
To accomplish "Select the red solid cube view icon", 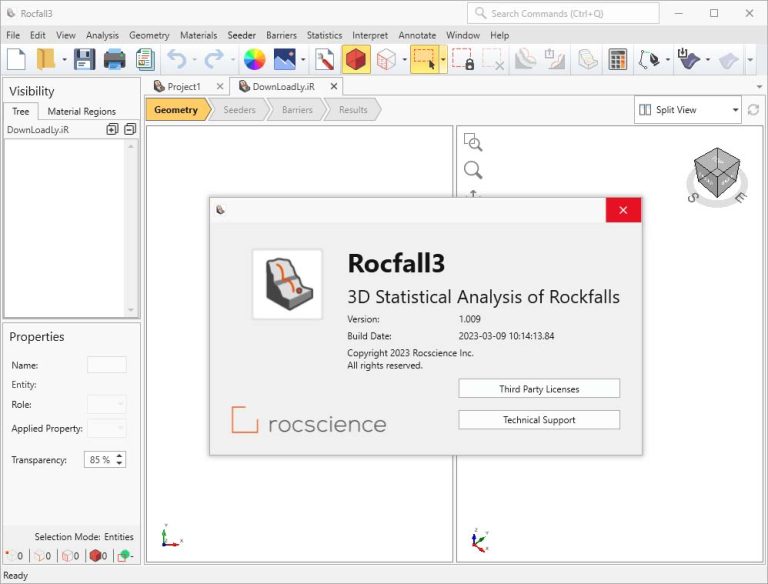I will (x=356, y=59).
